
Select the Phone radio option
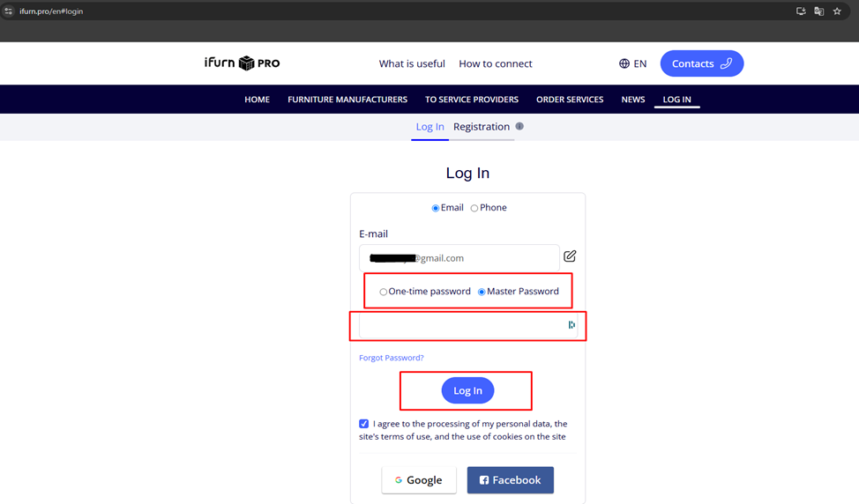(x=474, y=209)
